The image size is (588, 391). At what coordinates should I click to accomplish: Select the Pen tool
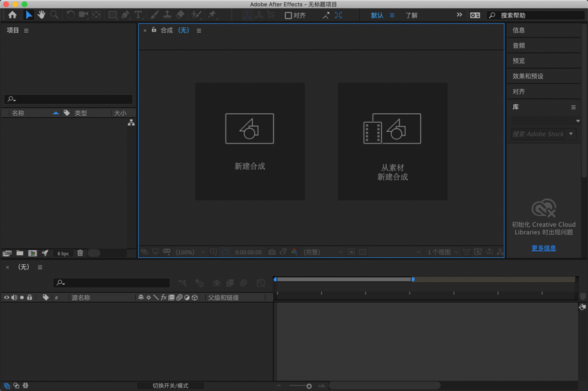coord(125,15)
